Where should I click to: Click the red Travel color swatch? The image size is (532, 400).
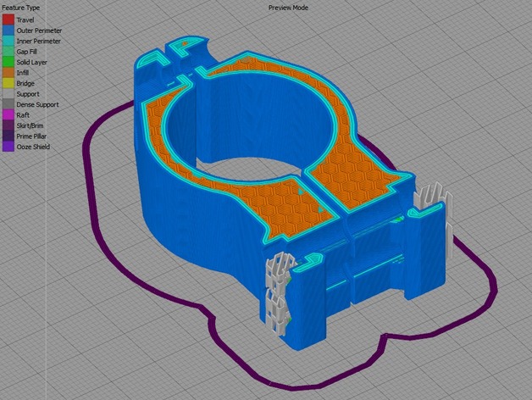tap(8, 19)
